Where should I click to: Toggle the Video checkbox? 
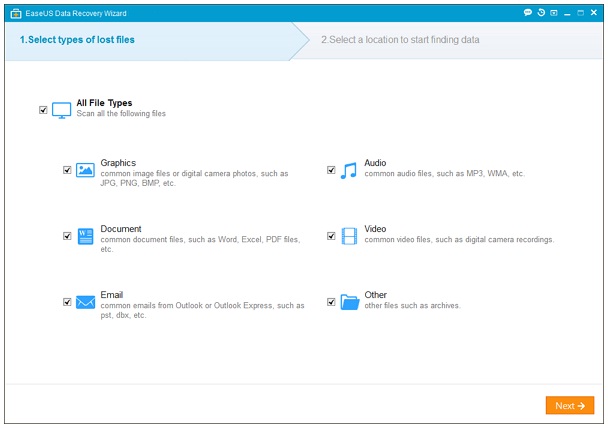tap(331, 236)
